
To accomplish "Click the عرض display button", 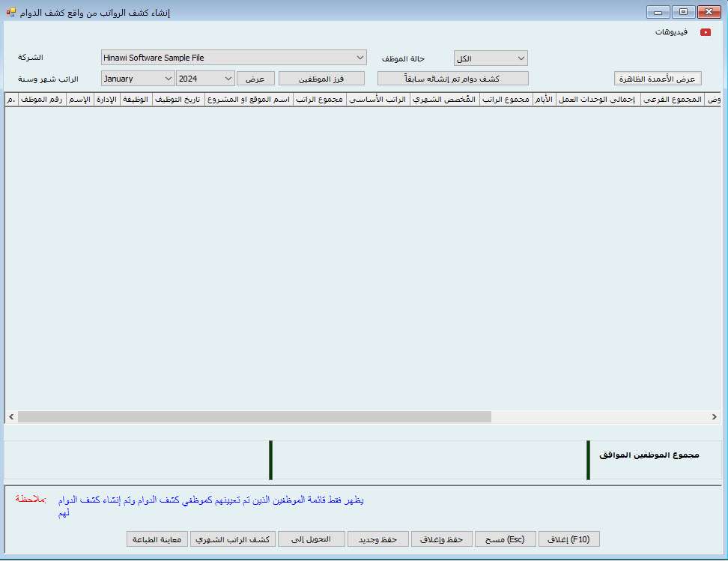I will click(x=255, y=79).
